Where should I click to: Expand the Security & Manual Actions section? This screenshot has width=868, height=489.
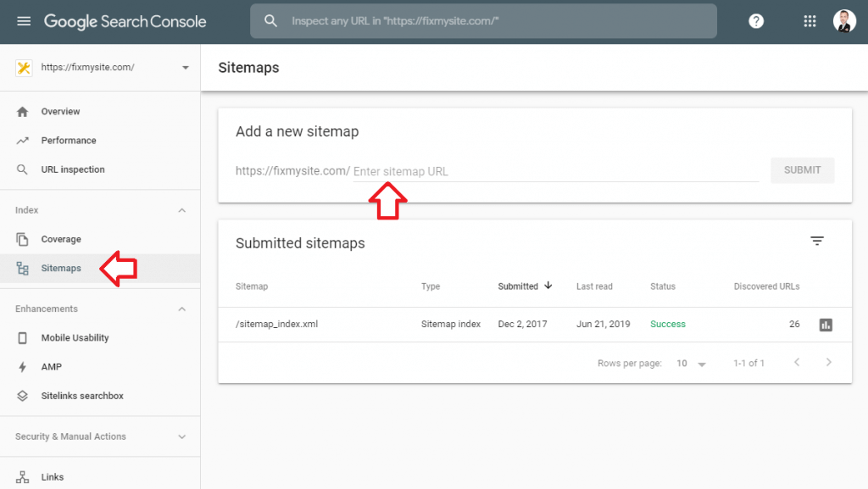click(100, 436)
